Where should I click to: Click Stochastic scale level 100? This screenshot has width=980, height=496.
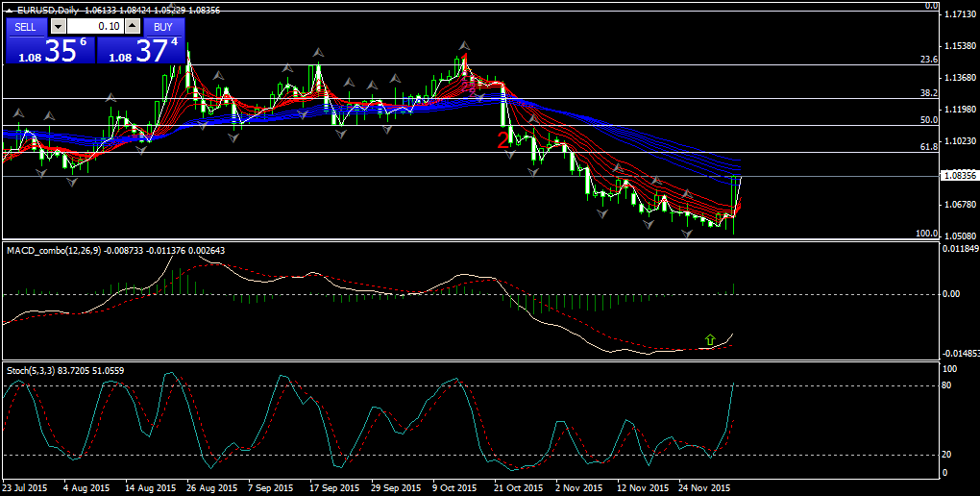[948, 370]
